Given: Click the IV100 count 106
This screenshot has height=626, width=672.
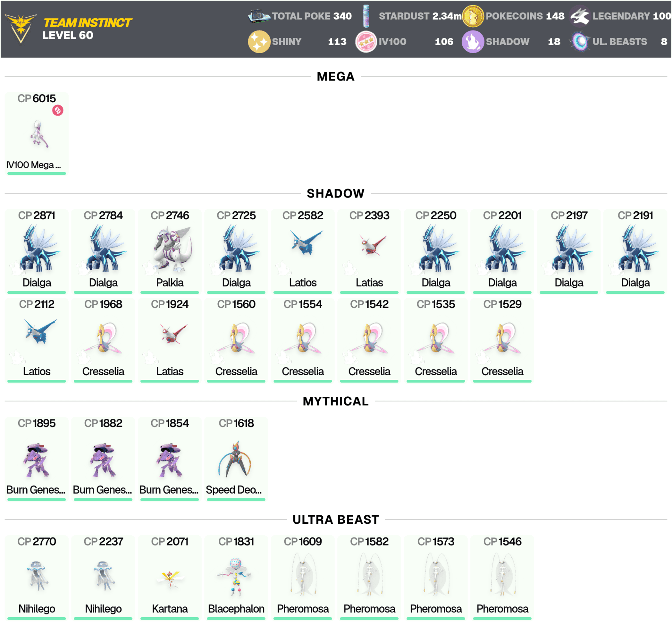Looking at the screenshot, I should coord(444,42).
